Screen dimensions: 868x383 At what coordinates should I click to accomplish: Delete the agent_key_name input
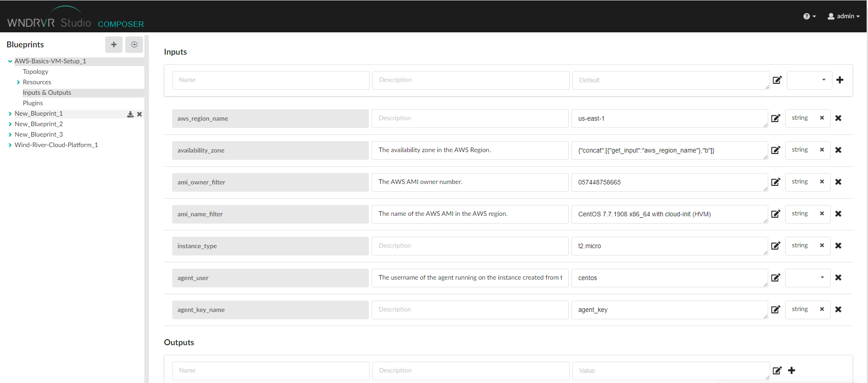[x=838, y=310]
